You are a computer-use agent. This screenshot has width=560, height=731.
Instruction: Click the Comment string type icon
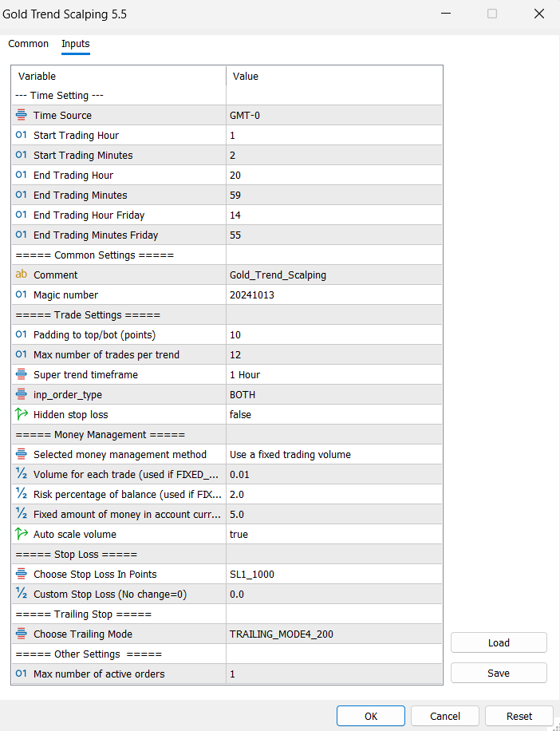pyautogui.click(x=21, y=275)
